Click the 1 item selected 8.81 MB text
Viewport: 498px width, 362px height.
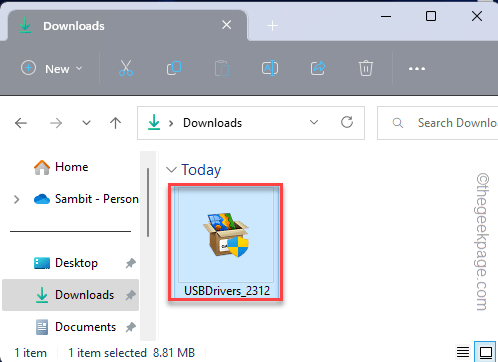(x=132, y=353)
